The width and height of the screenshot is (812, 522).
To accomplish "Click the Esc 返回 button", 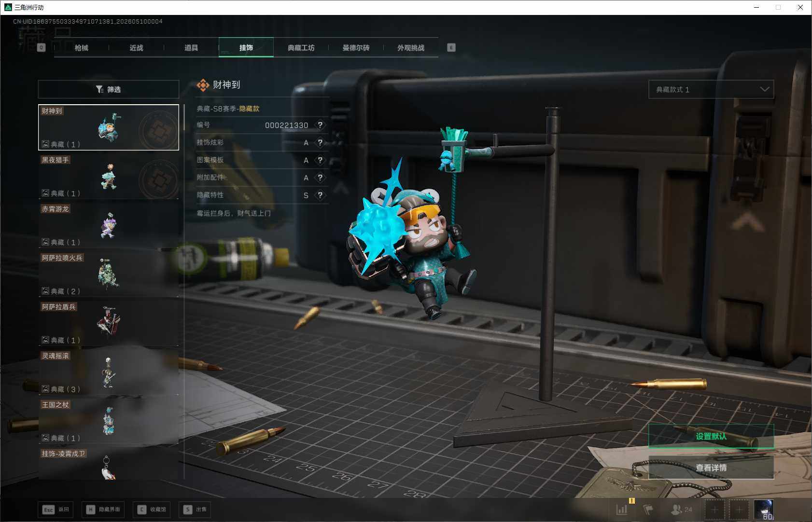I will click(56, 509).
